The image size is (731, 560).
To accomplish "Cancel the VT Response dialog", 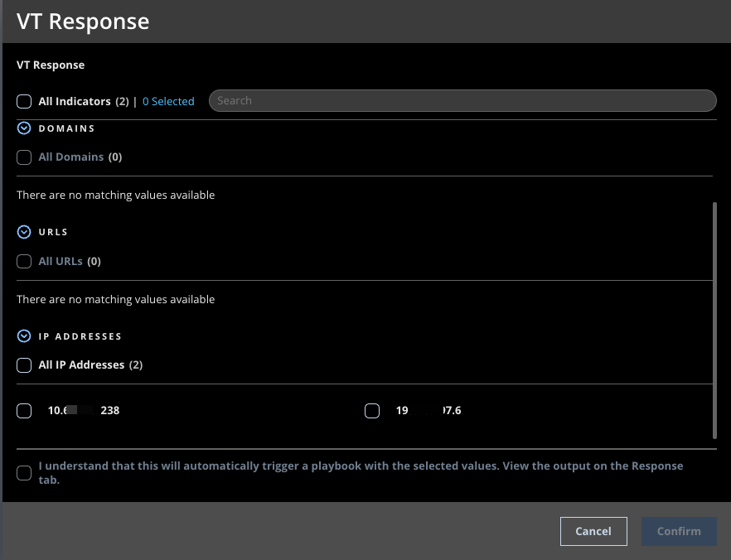I will click(593, 531).
